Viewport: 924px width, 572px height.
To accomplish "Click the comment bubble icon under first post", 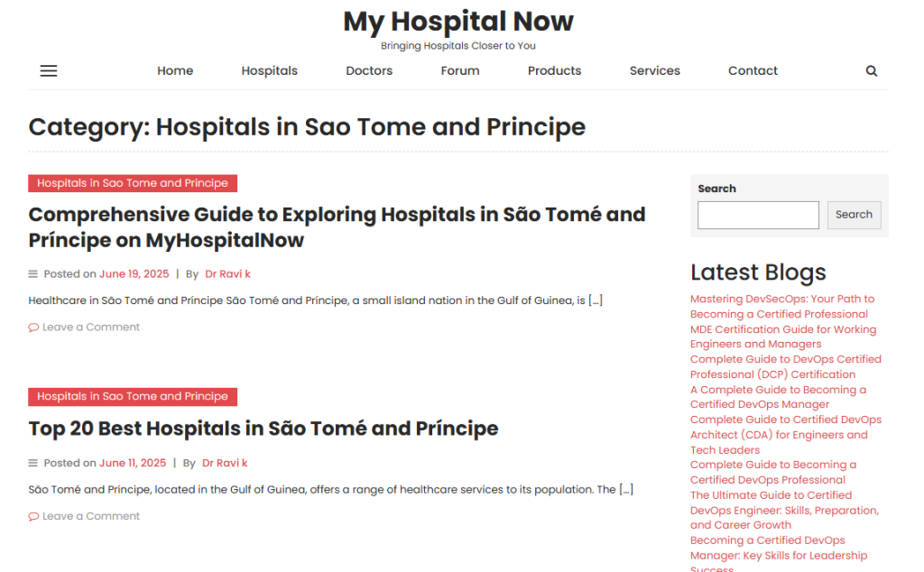I will (33, 328).
